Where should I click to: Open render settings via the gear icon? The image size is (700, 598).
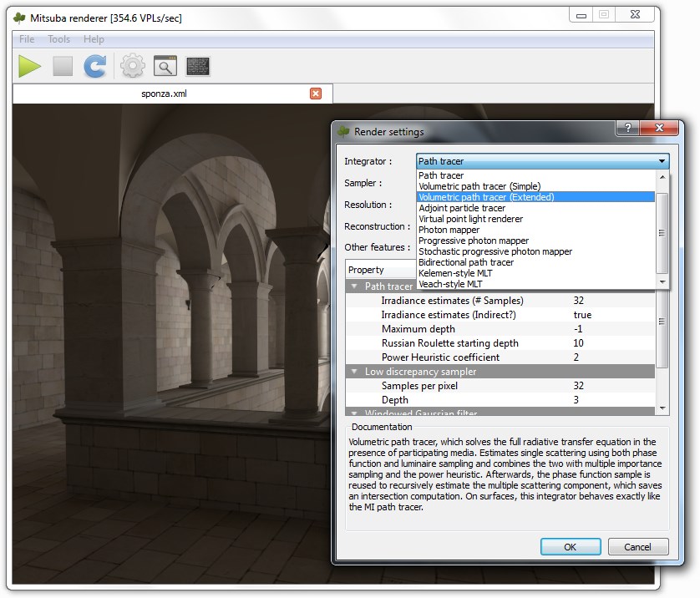coord(132,66)
